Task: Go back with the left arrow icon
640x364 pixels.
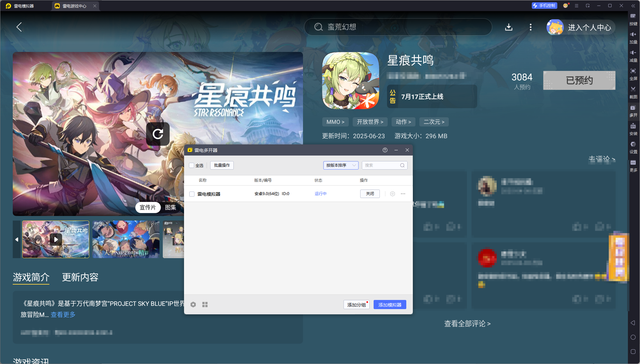Action: 19,27
